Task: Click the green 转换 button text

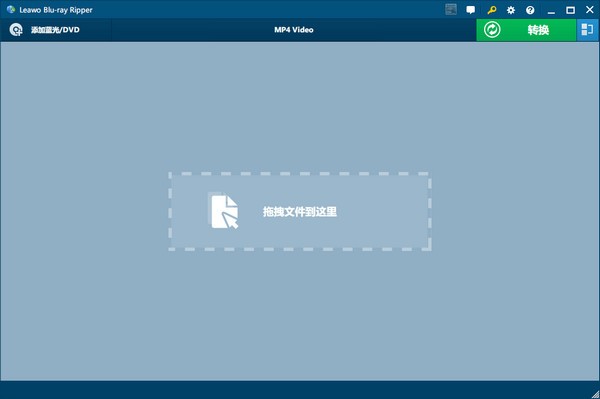Action: [538, 30]
